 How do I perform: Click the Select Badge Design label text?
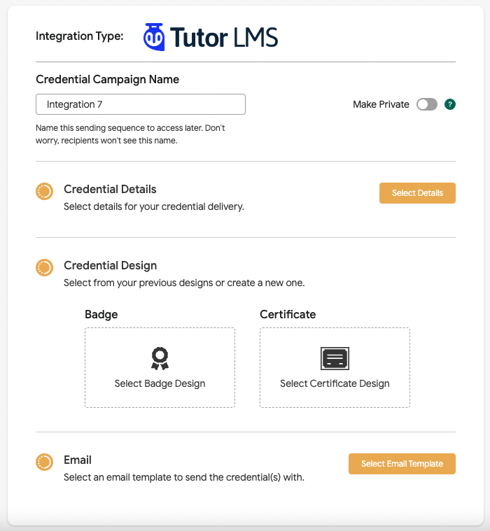[x=160, y=383]
